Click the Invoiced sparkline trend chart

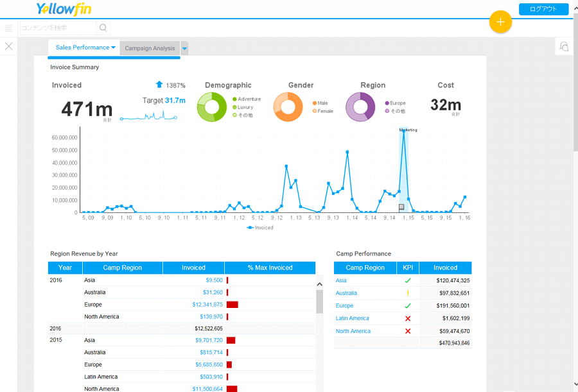[x=148, y=116]
